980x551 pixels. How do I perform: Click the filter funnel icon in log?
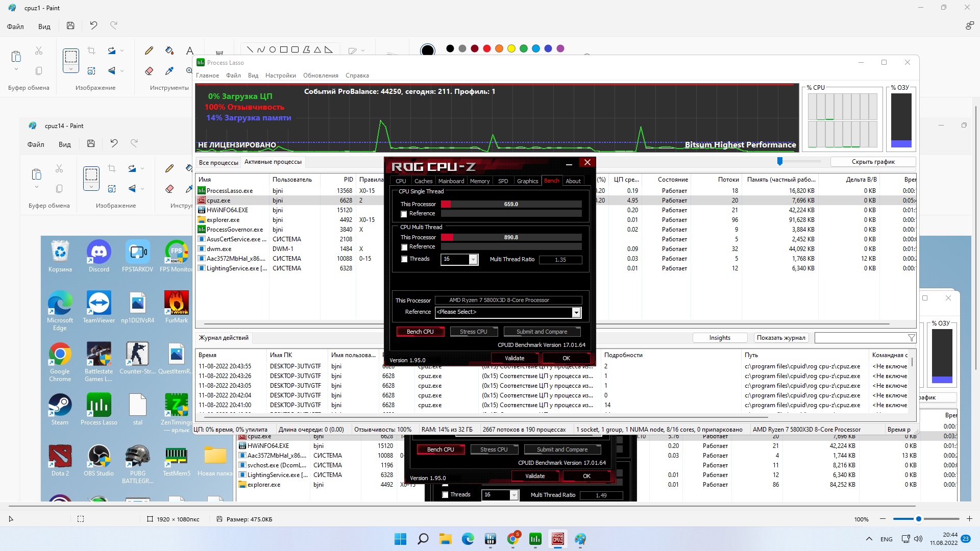click(912, 338)
